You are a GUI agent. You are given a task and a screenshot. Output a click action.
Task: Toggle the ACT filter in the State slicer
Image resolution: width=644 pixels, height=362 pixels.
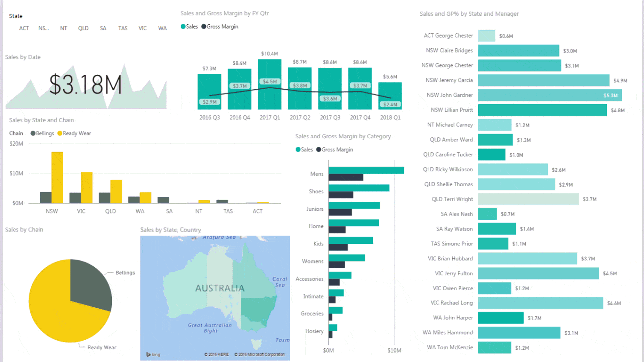(x=24, y=28)
